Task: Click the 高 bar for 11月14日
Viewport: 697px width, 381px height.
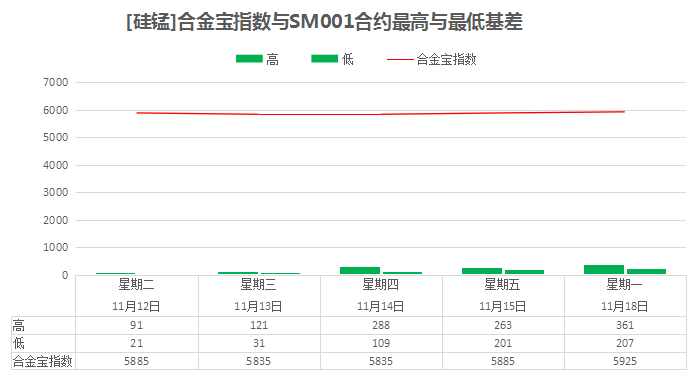Action: 360,270
